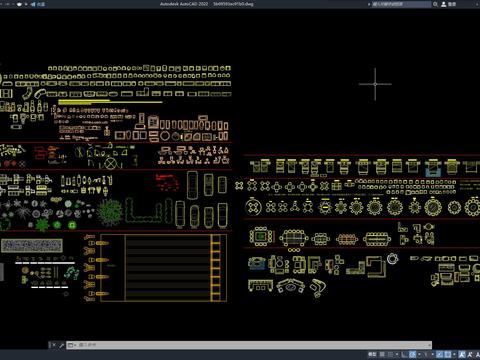Image resolution: width=480 pixels, height=360 pixels.
Task: Toggle object snap tracking icon
Action: [x=440, y=354]
